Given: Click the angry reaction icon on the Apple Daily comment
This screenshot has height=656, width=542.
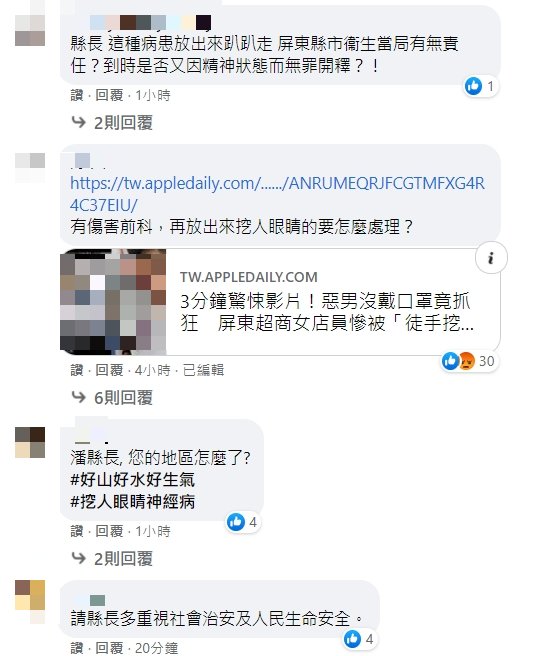Looking at the screenshot, I should 466,361.
